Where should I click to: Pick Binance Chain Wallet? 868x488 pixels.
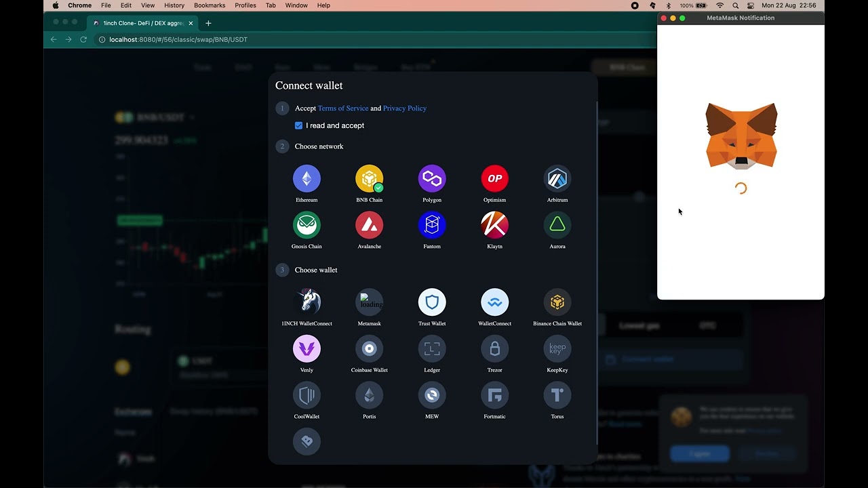557,302
